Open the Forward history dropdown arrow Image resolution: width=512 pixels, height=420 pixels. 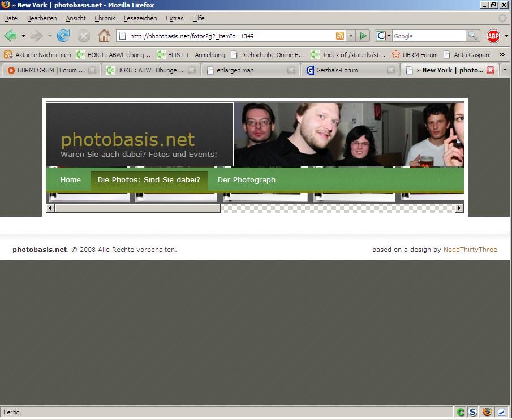50,36
